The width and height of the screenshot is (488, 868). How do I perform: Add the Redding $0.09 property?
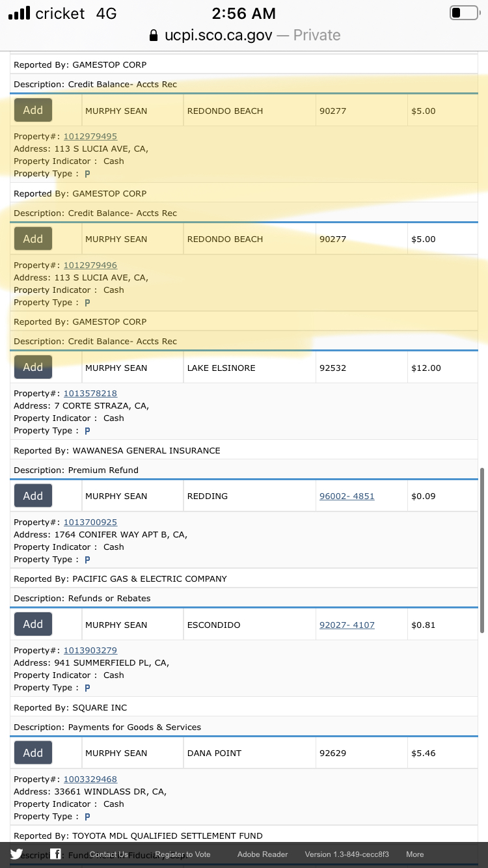point(33,496)
